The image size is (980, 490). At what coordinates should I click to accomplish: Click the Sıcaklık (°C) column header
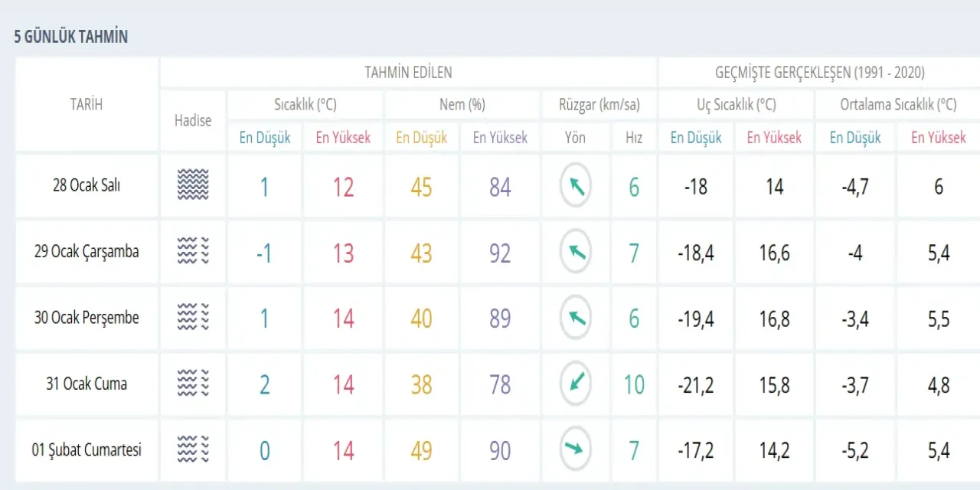tap(305, 105)
